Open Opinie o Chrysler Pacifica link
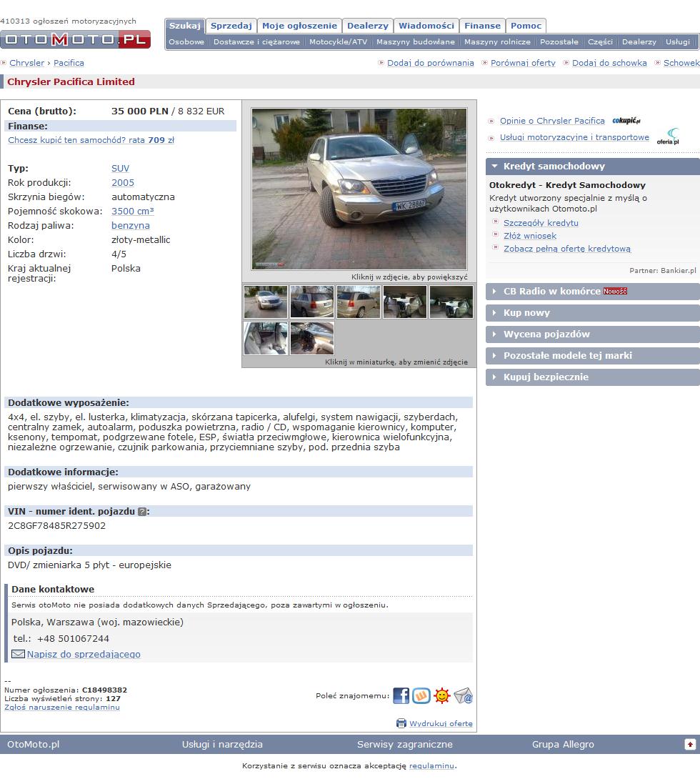 pyautogui.click(x=552, y=121)
